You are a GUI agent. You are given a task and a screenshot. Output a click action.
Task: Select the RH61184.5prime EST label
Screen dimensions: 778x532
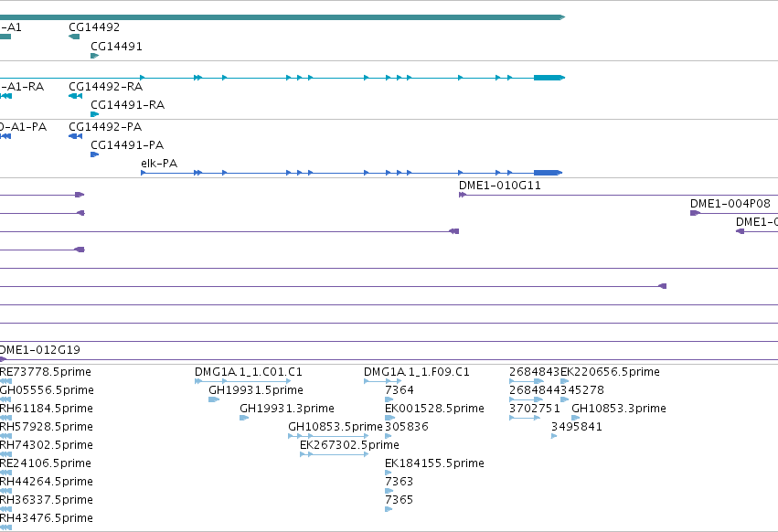pyautogui.click(x=47, y=409)
